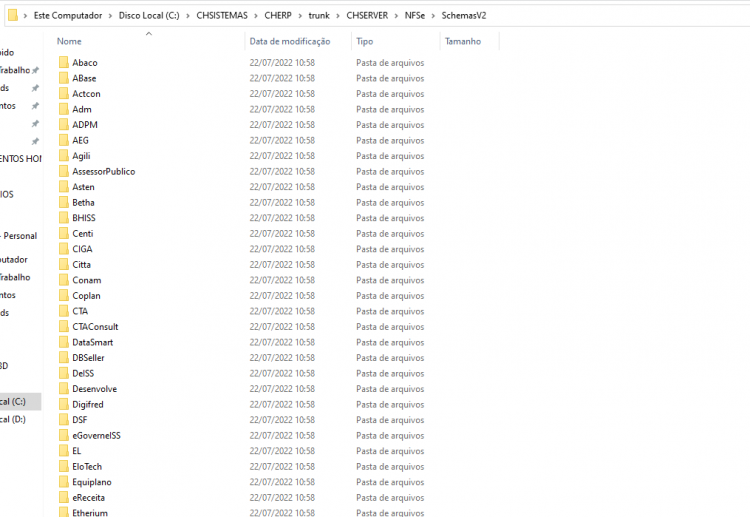Click the address bar folder icon

point(13,15)
